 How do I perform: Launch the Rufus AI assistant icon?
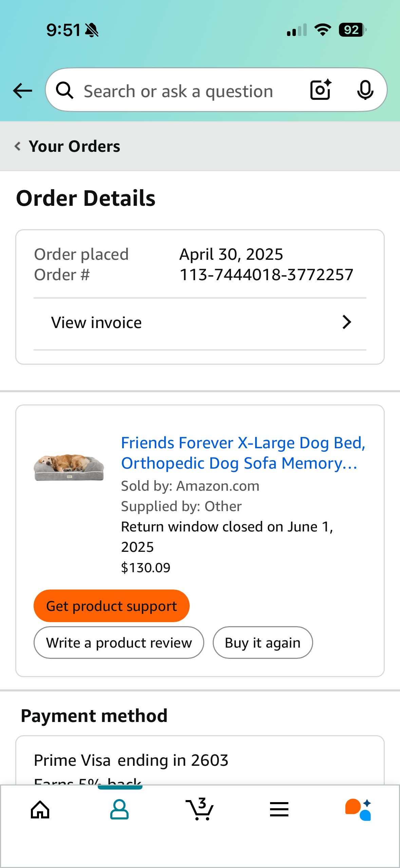[358, 810]
